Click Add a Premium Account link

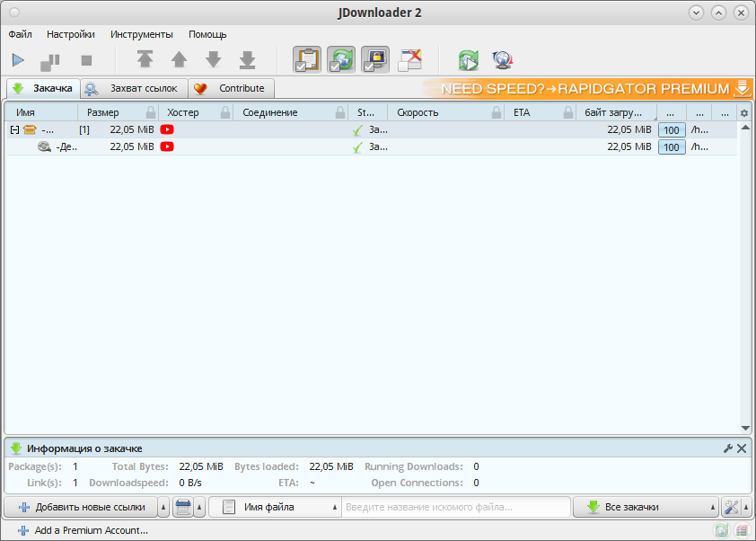(83, 530)
